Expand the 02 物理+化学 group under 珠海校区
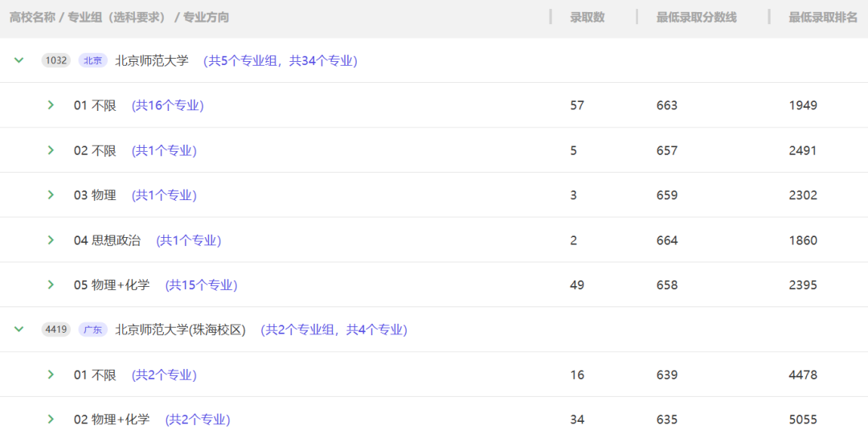Screen dimensions: 868x434 pos(51,419)
